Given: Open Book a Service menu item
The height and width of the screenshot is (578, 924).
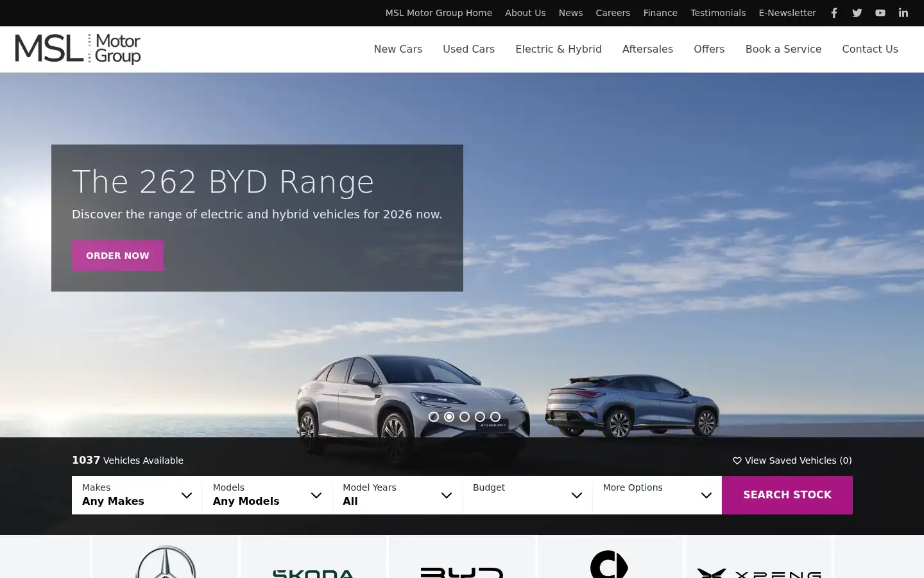Looking at the screenshot, I should point(783,49).
